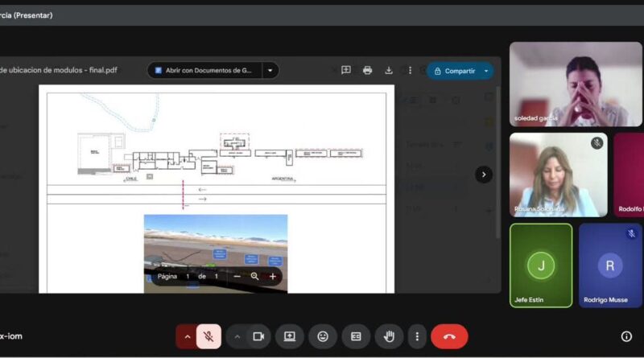Unmute the microphone in the call bar
The height and width of the screenshot is (358, 644).
pyautogui.click(x=208, y=336)
